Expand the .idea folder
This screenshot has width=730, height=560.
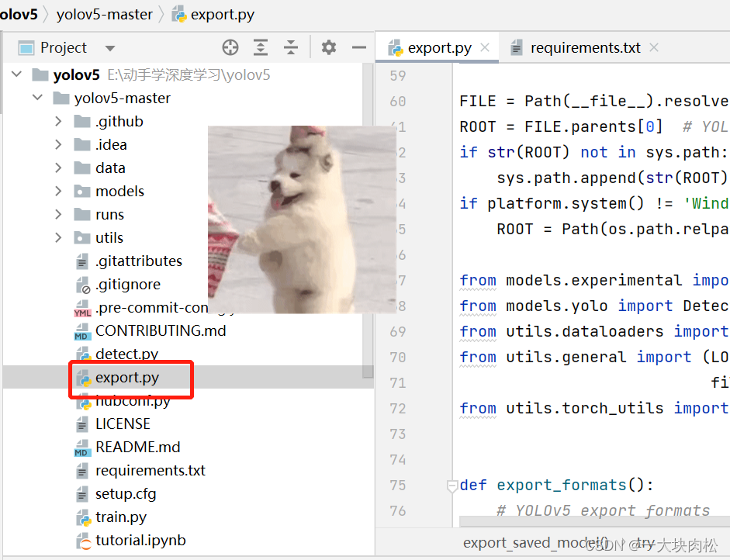(x=58, y=144)
